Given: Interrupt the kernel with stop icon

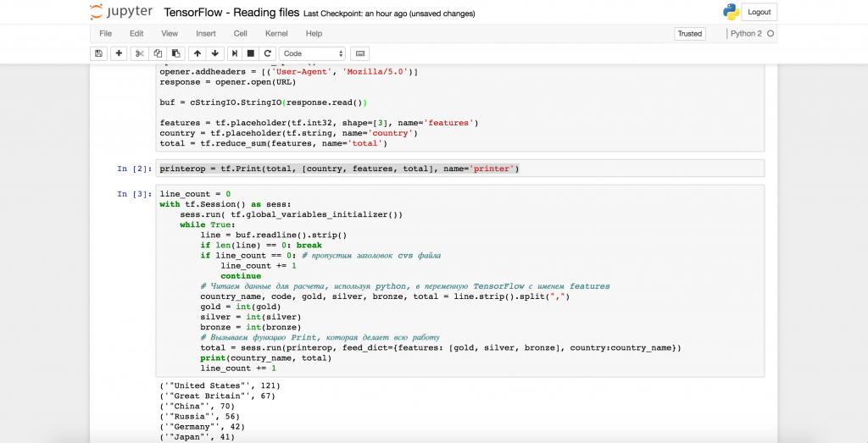Looking at the screenshot, I should [x=251, y=53].
